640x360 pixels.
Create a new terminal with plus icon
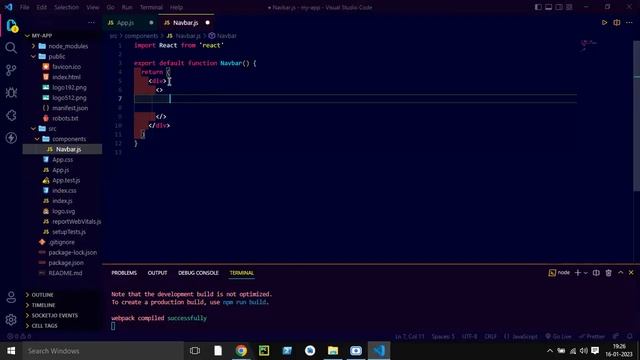577,273
